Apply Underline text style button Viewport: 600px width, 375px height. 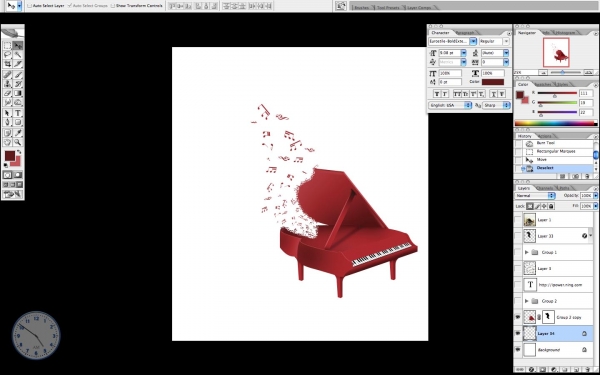tap(494, 94)
